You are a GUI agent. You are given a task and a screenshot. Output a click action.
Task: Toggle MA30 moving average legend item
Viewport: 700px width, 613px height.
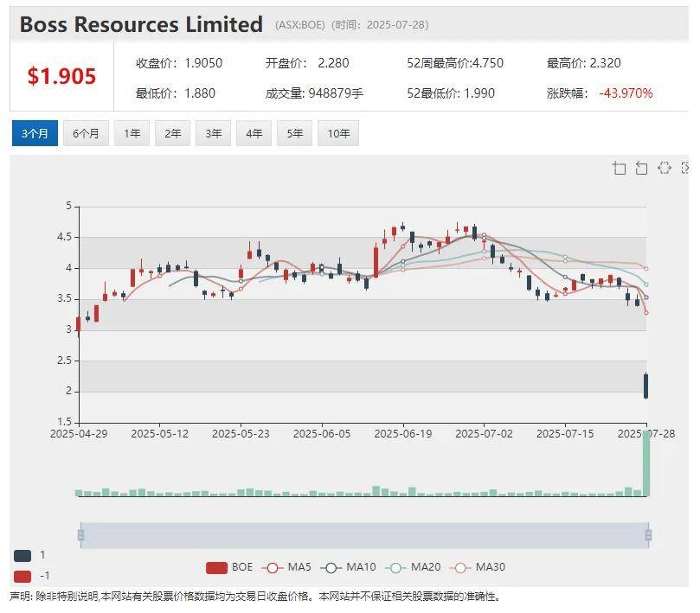pyautogui.click(x=478, y=567)
